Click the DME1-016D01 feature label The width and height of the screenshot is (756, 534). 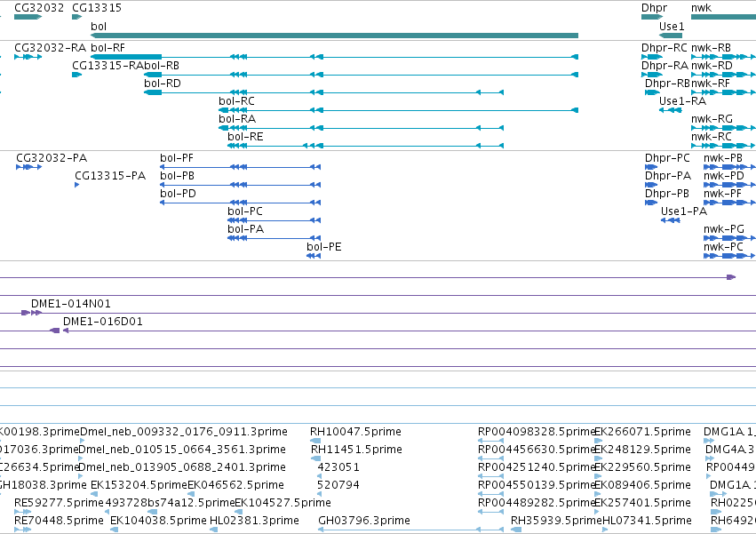[x=103, y=322]
